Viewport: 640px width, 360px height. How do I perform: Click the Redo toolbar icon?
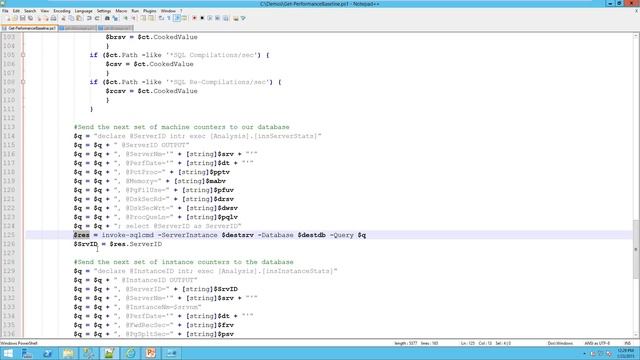click(97, 18)
